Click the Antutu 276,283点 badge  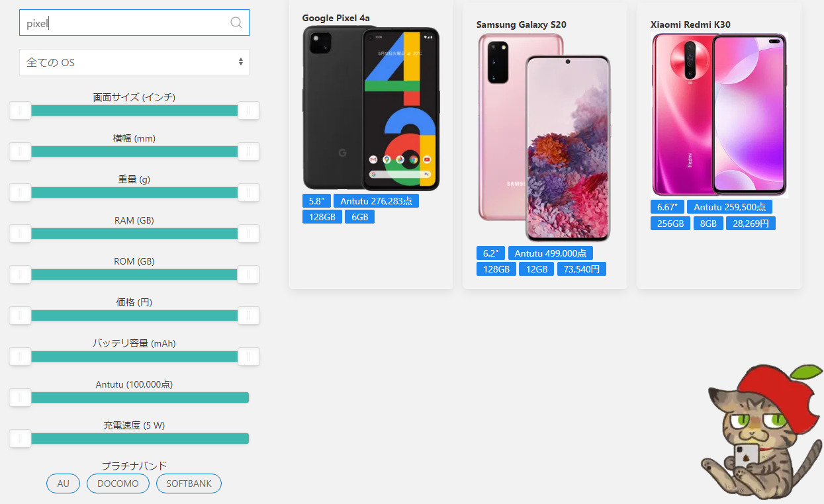[x=376, y=201]
